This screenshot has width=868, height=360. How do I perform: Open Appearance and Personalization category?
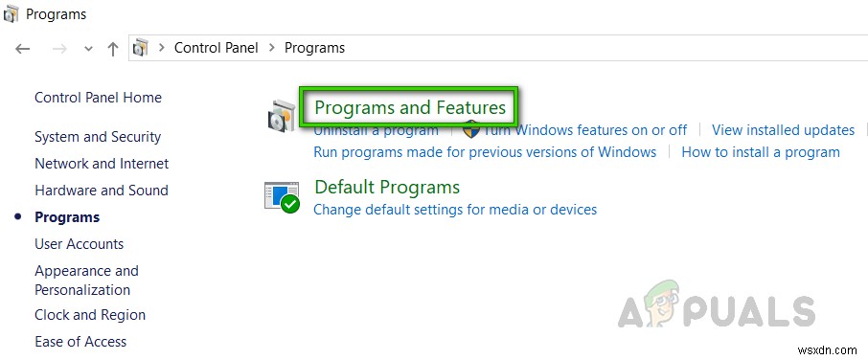(86, 281)
